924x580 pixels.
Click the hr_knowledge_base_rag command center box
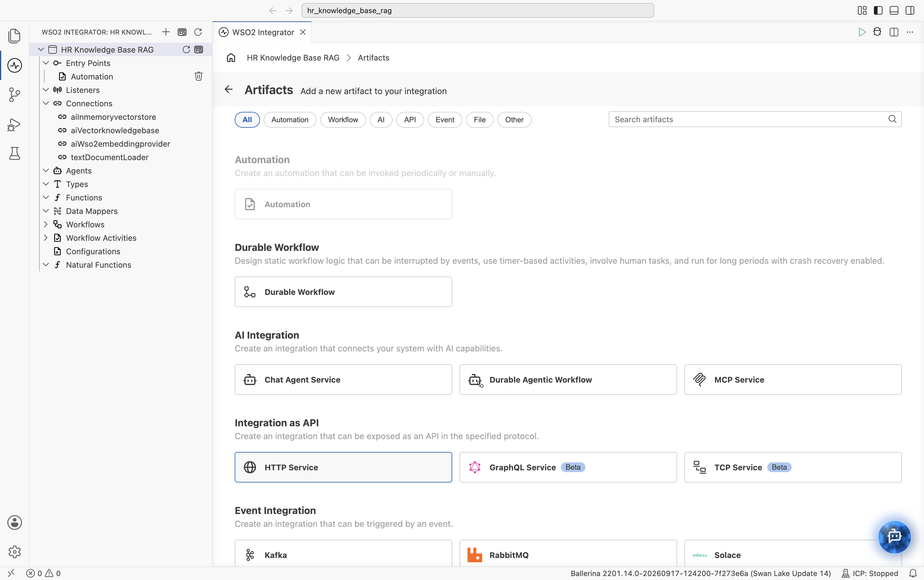478,10
